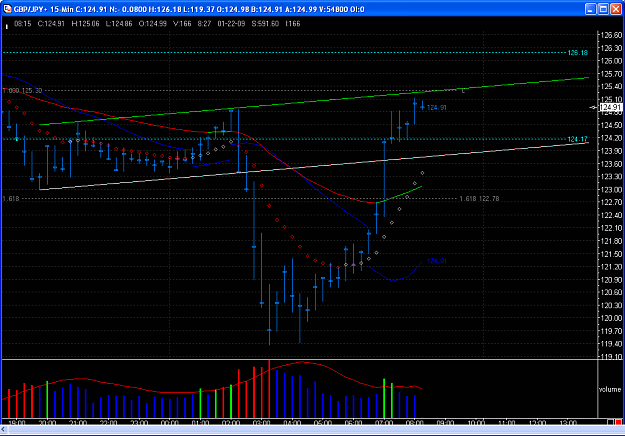Click the 'L:124.86' low value in data bar
Image resolution: width=625 pixels, height=436 pixels.
click(119, 24)
